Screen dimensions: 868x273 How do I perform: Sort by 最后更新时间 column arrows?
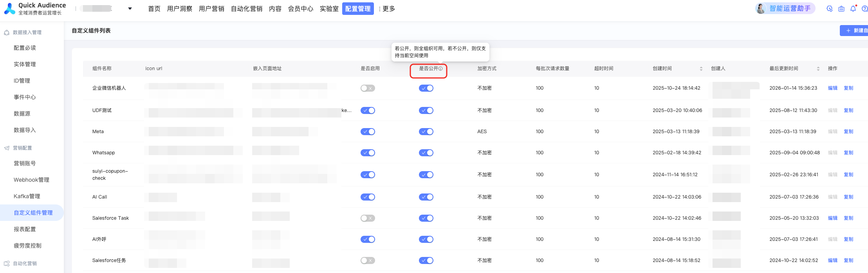pos(818,69)
